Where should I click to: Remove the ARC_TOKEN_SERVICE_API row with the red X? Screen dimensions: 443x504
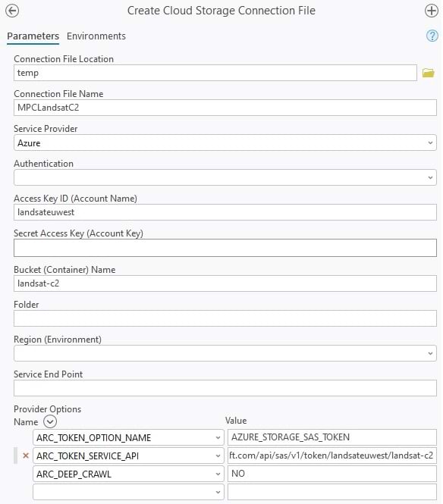click(26, 455)
